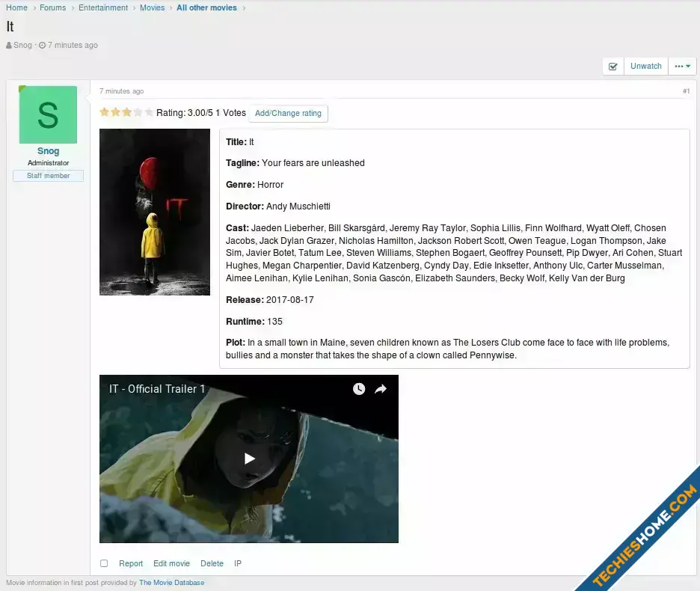Screen dimensions: 700x591
Task: Go to Home breadcrumb
Action: (x=16, y=7)
